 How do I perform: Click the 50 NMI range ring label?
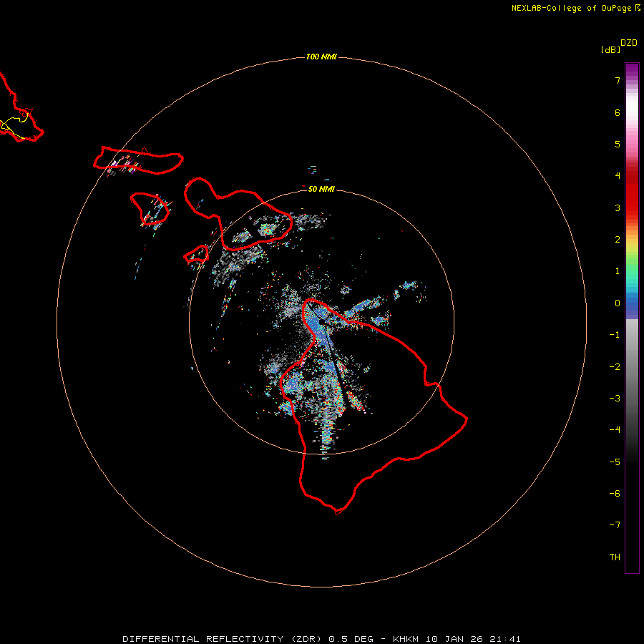[x=321, y=189]
